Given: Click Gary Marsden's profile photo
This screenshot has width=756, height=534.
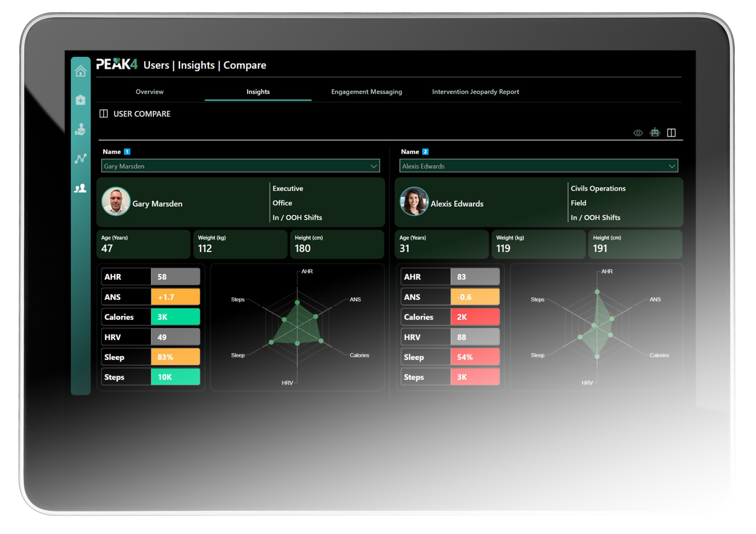Looking at the screenshot, I should (x=116, y=201).
